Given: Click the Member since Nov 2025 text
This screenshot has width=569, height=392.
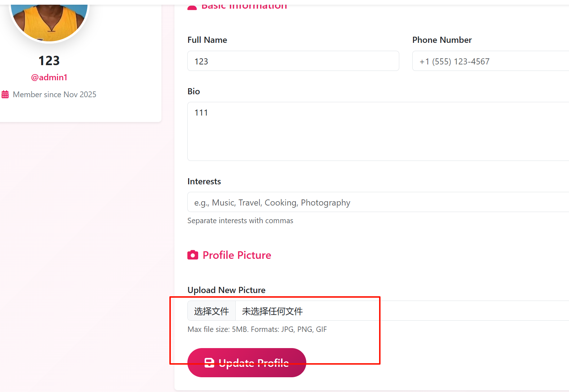Looking at the screenshot, I should click(54, 95).
